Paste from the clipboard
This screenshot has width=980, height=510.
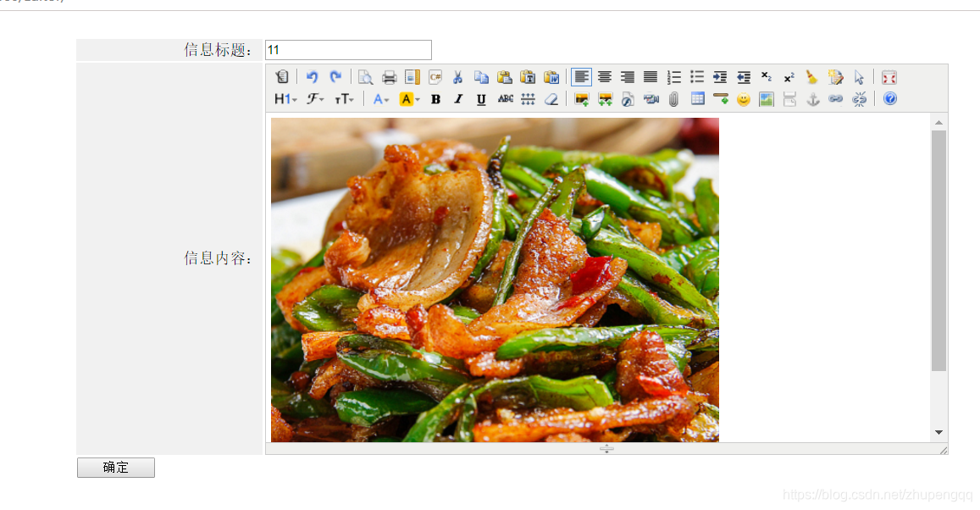pyautogui.click(x=504, y=77)
